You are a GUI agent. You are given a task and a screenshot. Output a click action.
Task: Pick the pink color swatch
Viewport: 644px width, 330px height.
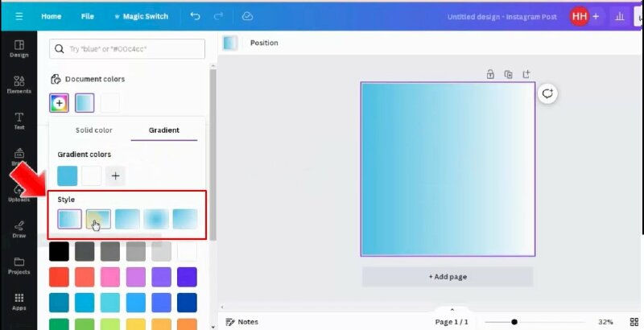(x=110, y=277)
